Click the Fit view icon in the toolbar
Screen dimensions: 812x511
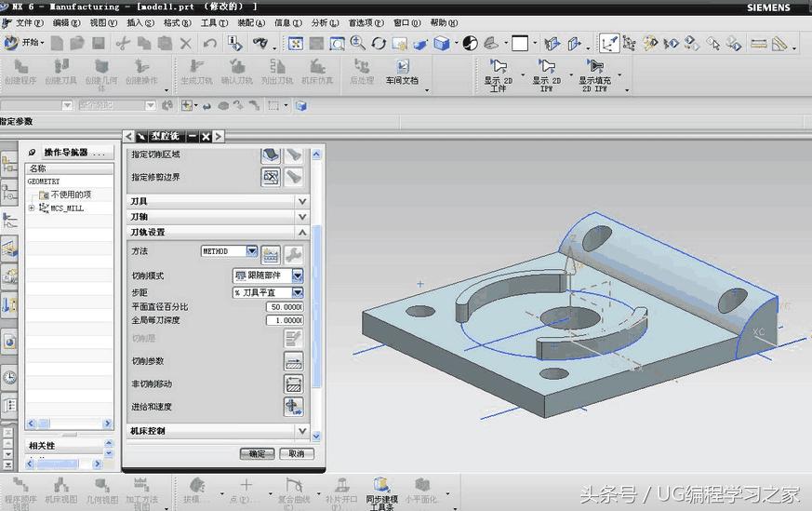tap(295, 44)
